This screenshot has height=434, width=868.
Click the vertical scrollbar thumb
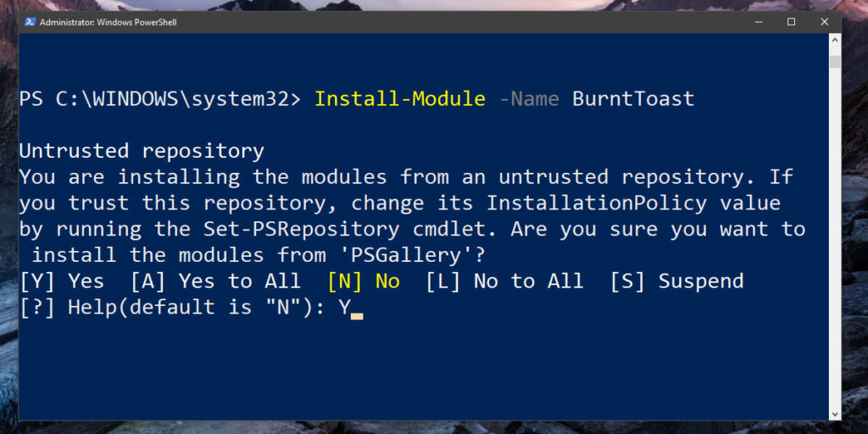pyautogui.click(x=835, y=61)
